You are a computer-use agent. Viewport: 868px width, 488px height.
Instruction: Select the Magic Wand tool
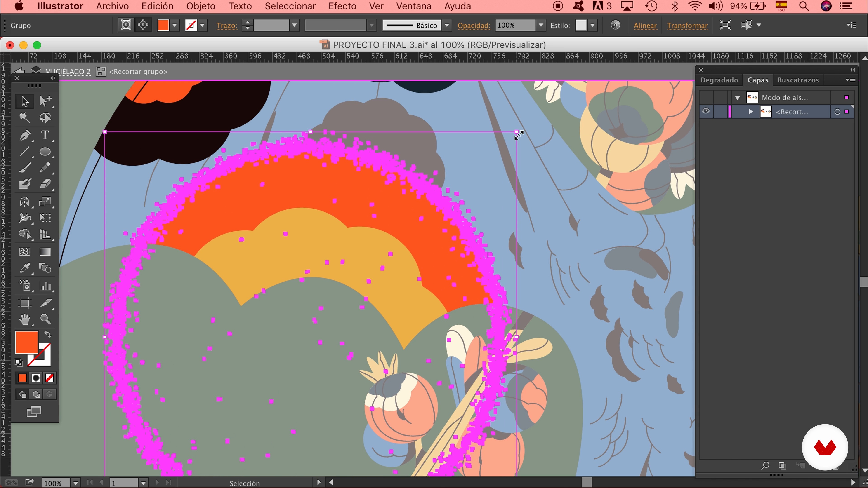click(25, 117)
